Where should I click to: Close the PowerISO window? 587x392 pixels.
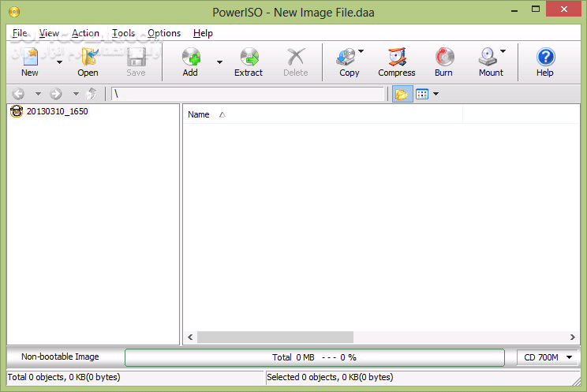coord(563,9)
